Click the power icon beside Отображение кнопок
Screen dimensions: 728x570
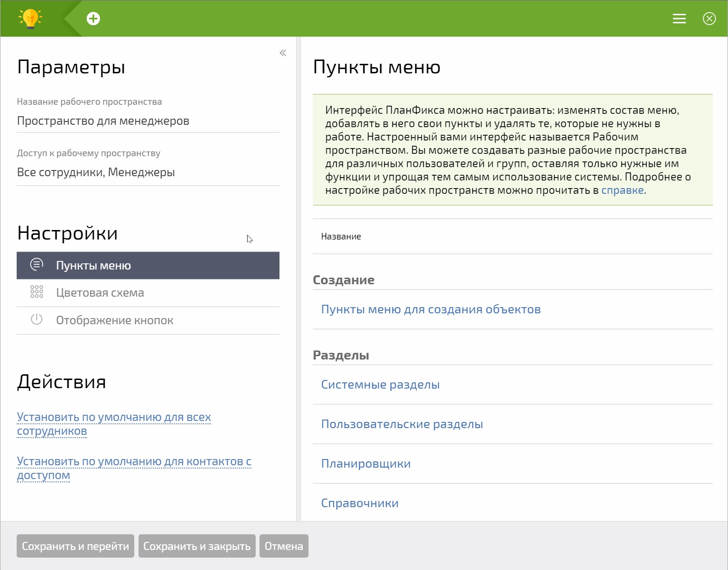coord(37,319)
